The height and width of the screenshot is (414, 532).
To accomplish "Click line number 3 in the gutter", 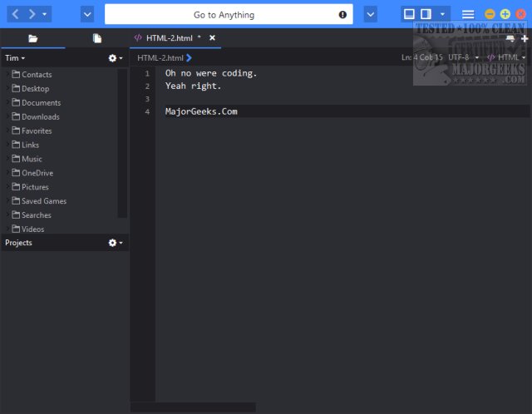I will click(147, 99).
